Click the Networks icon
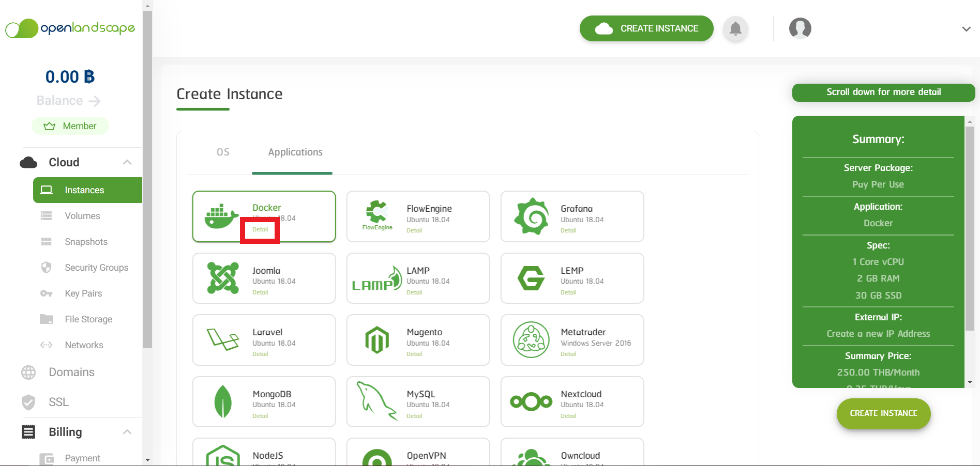This screenshot has height=466, width=980. click(47, 345)
